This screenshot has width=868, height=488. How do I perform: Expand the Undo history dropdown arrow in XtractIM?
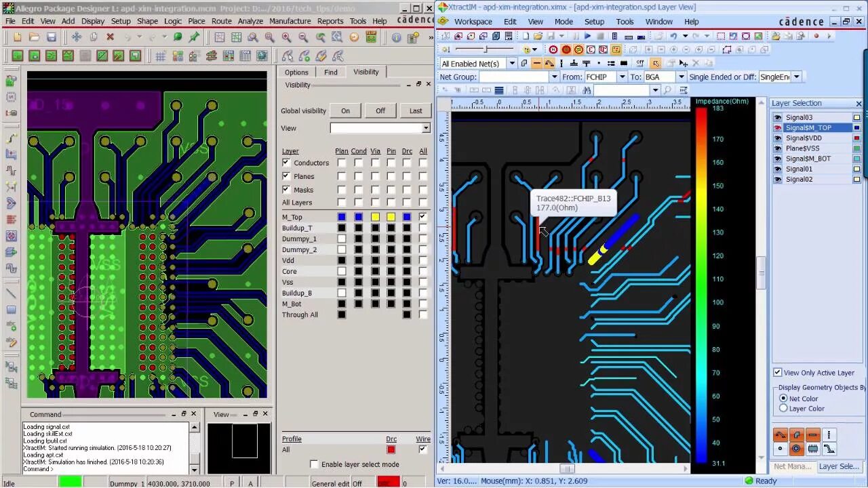[684, 36]
